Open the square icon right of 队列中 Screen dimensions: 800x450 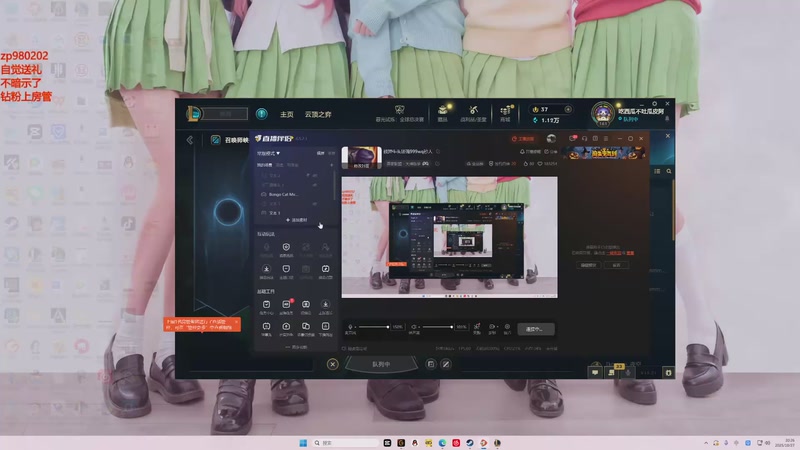pyautogui.click(x=431, y=364)
